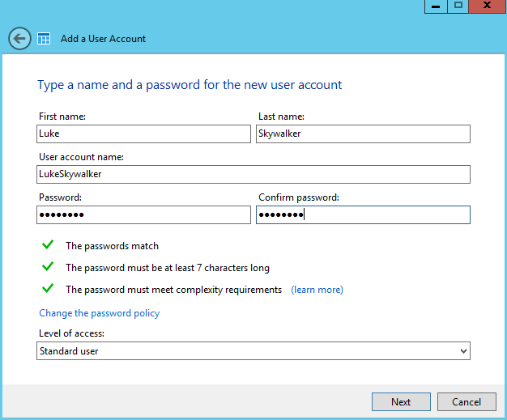
Task: Click the Add a User Account title
Action: pos(103,39)
